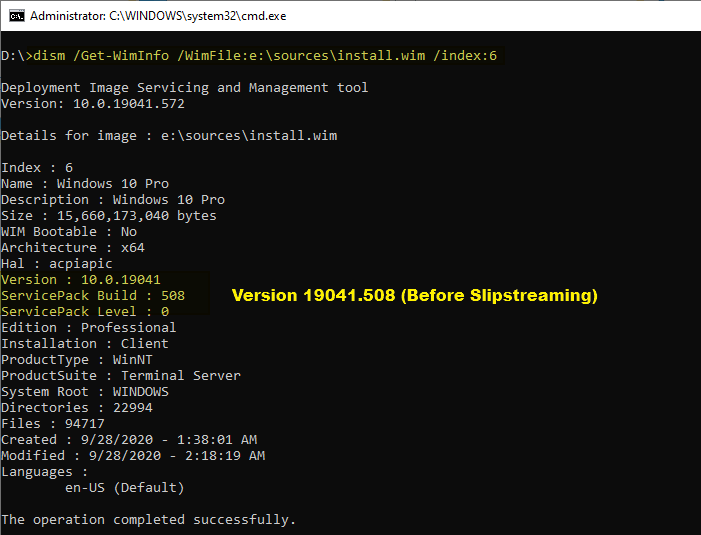Image resolution: width=701 pixels, height=535 pixels.
Task: Click the 'WIM Bootable : No' line
Action: [x=69, y=232]
